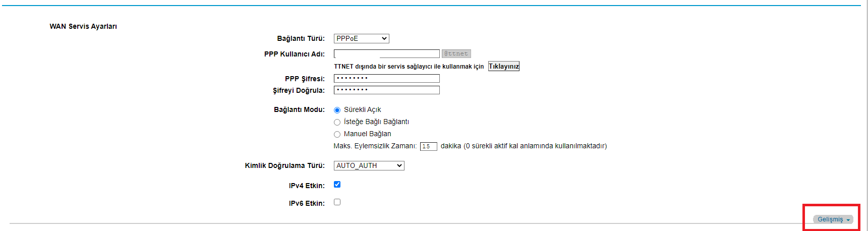This screenshot has height=231, width=868.
Task: Click the small arrow next to Gelişmiş
Action: (x=848, y=220)
